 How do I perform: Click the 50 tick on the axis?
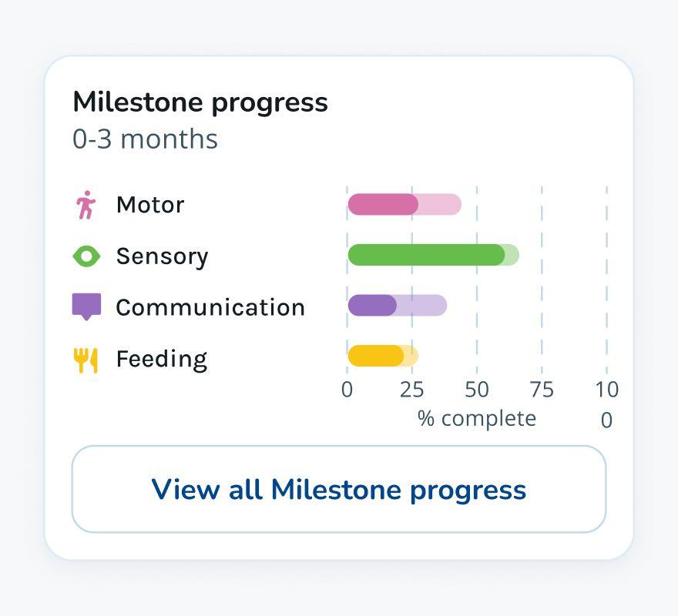(477, 390)
